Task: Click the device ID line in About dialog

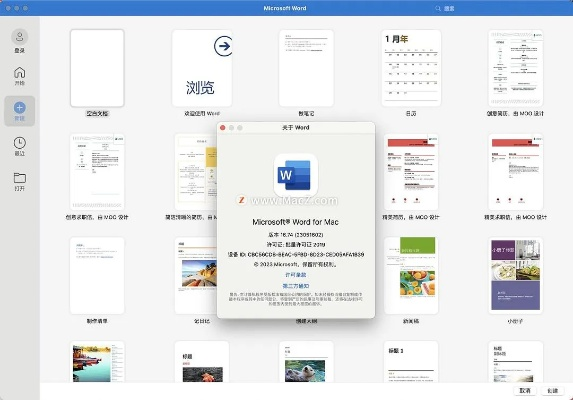Action: (x=296, y=254)
